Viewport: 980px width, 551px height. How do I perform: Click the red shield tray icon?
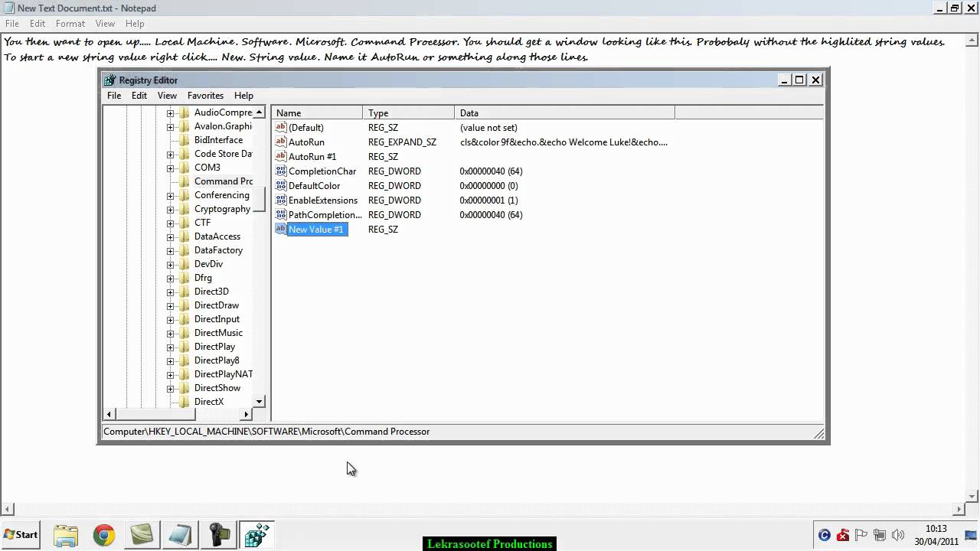click(843, 535)
